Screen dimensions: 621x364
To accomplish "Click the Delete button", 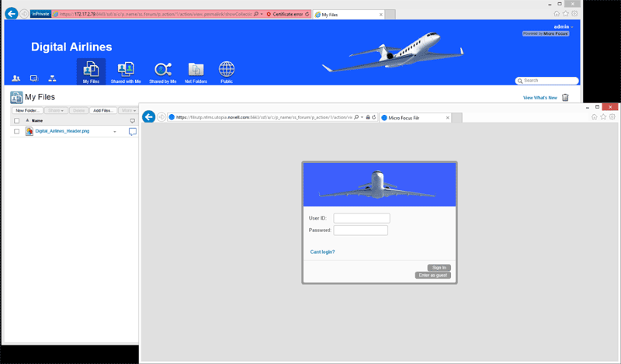I will coord(79,110).
